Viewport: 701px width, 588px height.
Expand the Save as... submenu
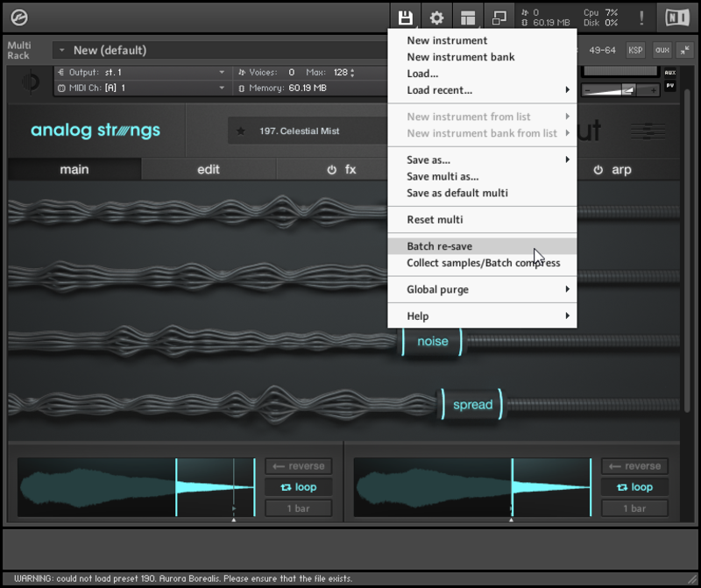tap(483, 159)
